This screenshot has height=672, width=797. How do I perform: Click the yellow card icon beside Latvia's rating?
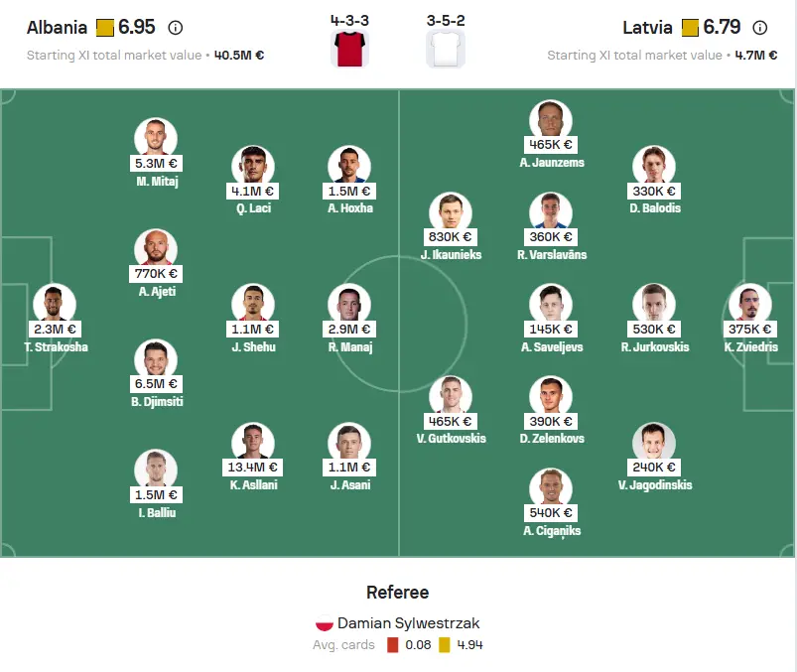click(x=690, y=28)
